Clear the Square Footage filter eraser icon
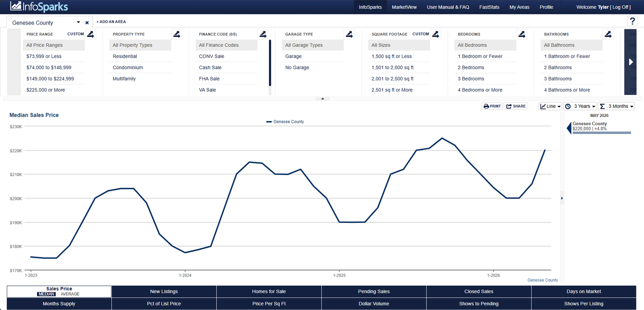Screen dimensions: 644x310 436,34
